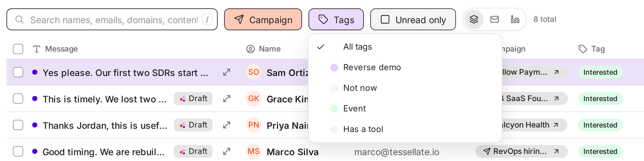644x161 pixels.
Task: Sort by the Name column header
Action: 263,49
